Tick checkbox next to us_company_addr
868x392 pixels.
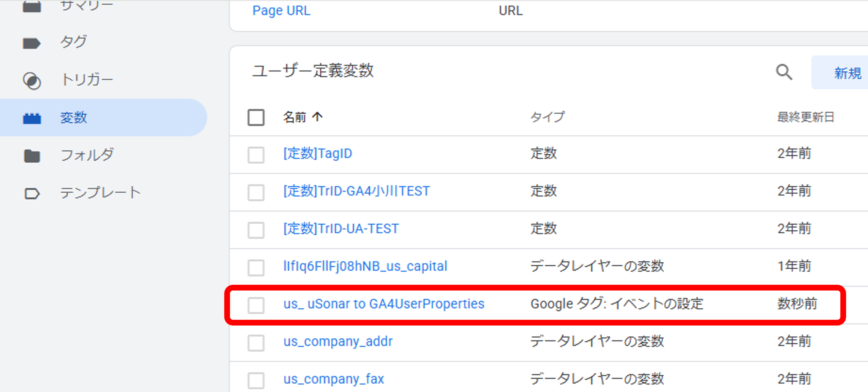tap(256, 343)
